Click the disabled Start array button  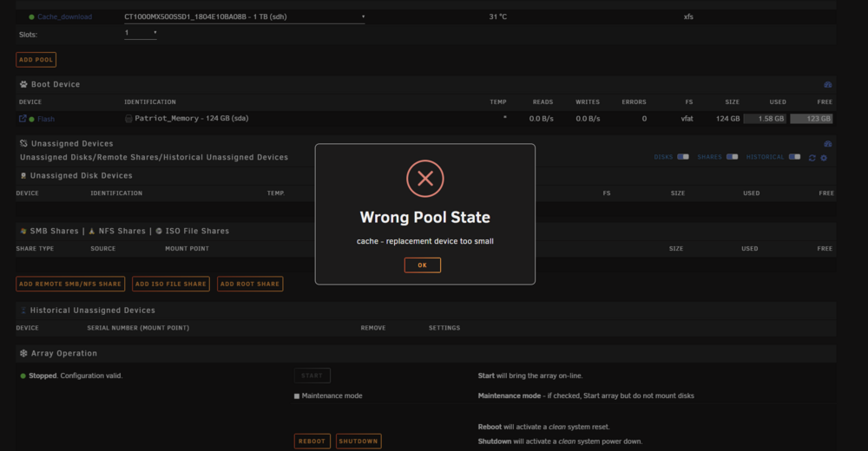(x=312, y=376)
